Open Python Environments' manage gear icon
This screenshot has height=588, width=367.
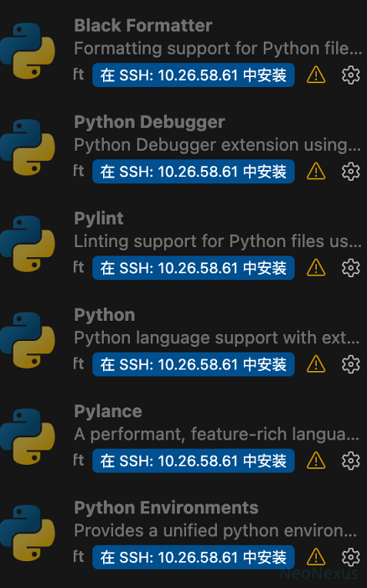click(x=351, y=557)
